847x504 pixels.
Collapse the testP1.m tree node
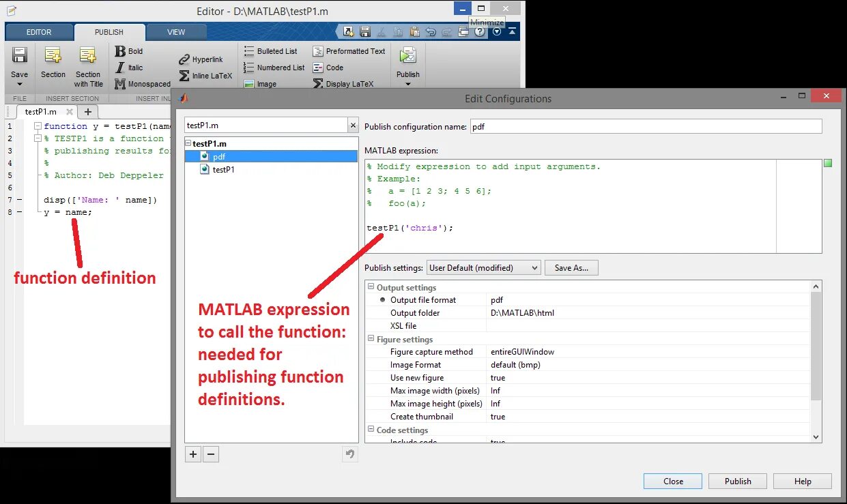(188, 144)
